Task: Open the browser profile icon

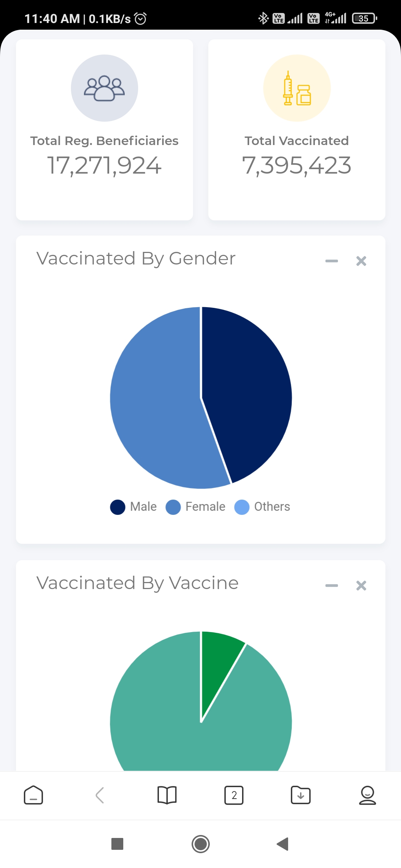Action: pos(368,795)
